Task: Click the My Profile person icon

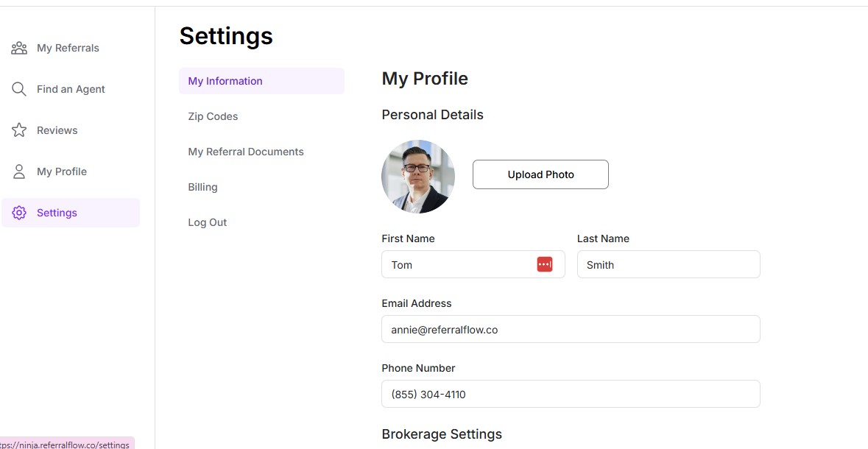Action: click(x=19, y=171)
